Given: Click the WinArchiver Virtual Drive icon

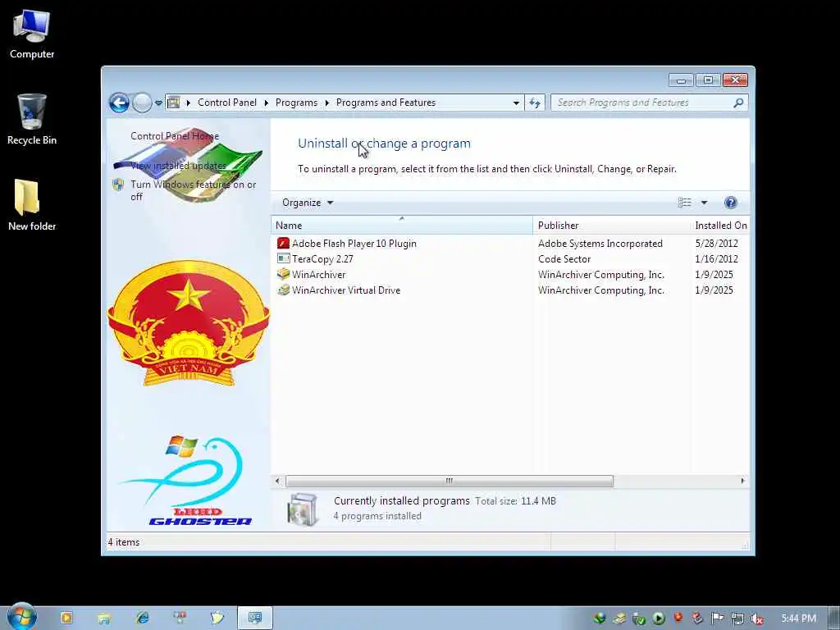Looking at the screenshot, I should pyautogui.click(x=283, y=290).
